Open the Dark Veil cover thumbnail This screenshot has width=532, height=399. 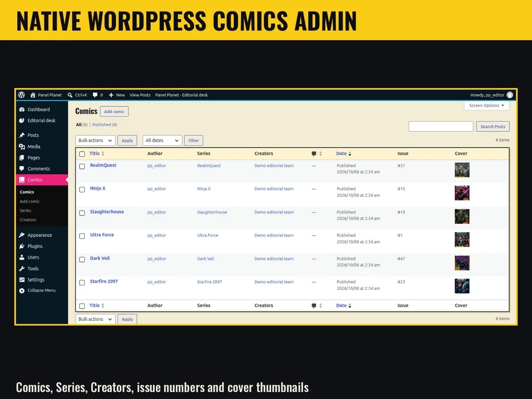tap(462, 263)
